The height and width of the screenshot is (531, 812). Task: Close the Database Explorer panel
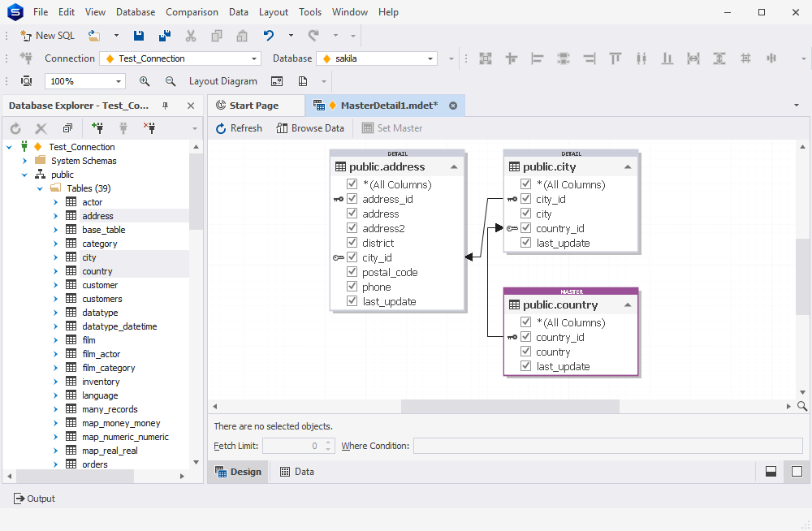[191, 106]
